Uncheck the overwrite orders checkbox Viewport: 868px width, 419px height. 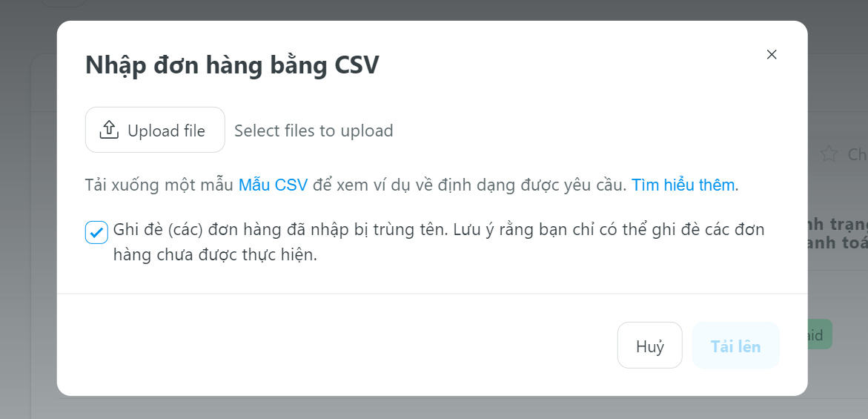[x=96, y=232]
